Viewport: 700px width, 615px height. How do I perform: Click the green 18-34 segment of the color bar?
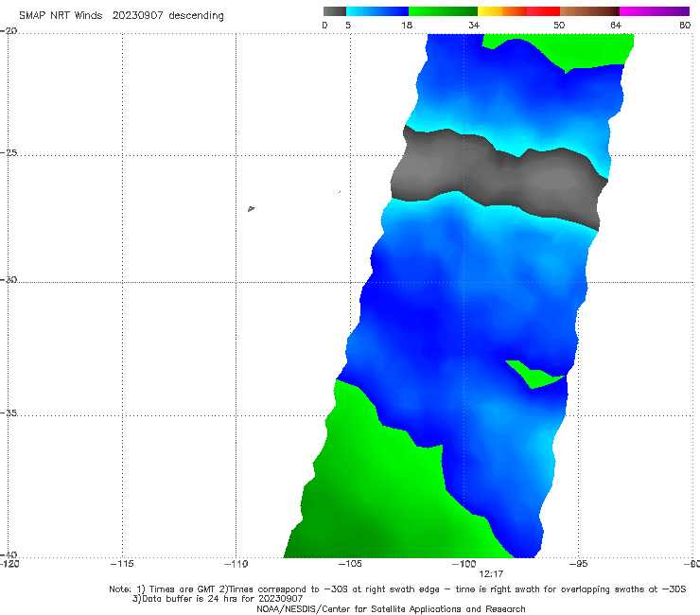(x=443, y=11)
